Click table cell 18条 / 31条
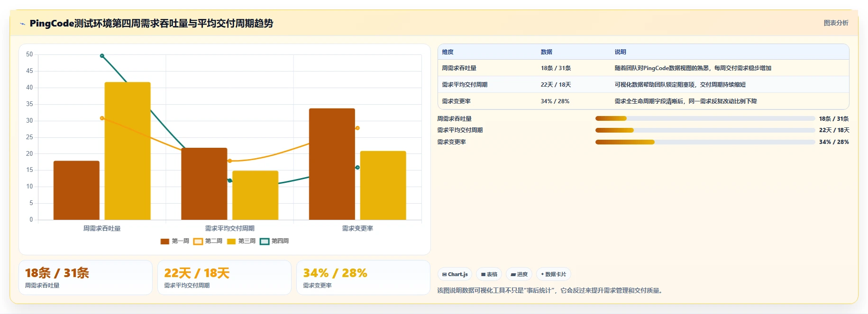The height and width of the screenshot is (314, 868). [556, 68]
